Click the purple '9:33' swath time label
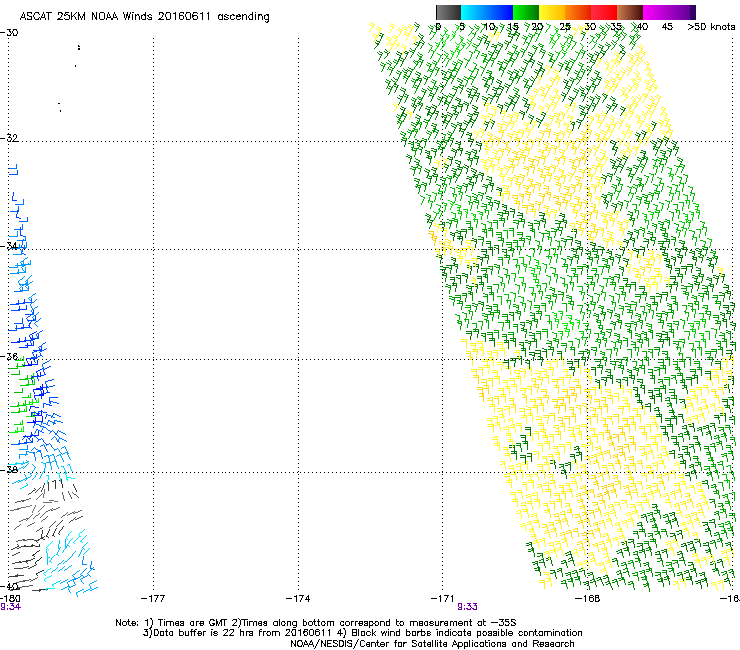 coord(467,607)
